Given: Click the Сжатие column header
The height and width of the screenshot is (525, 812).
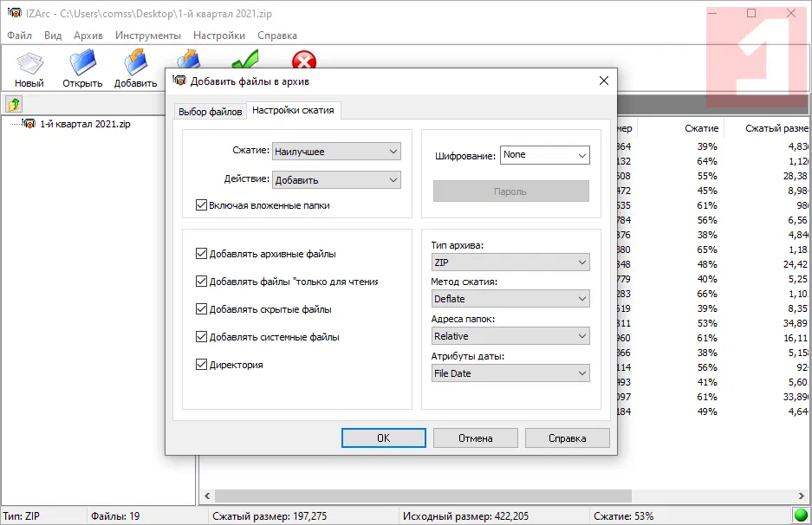Looking at the screenshot, I should (x=702, y=128).
